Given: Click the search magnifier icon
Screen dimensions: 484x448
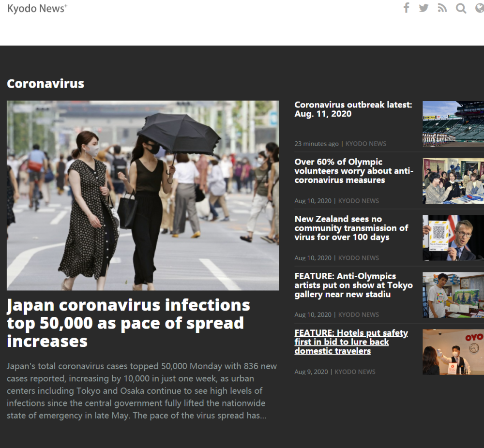Looking at the screenshot, I should (x=461, y=8).
